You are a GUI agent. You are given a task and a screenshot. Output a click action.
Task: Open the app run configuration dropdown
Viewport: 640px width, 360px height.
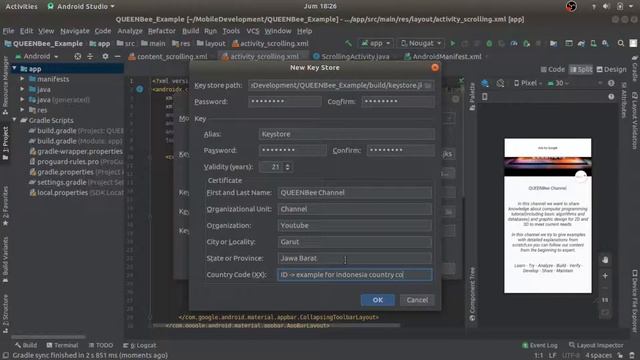coord(376,43)
